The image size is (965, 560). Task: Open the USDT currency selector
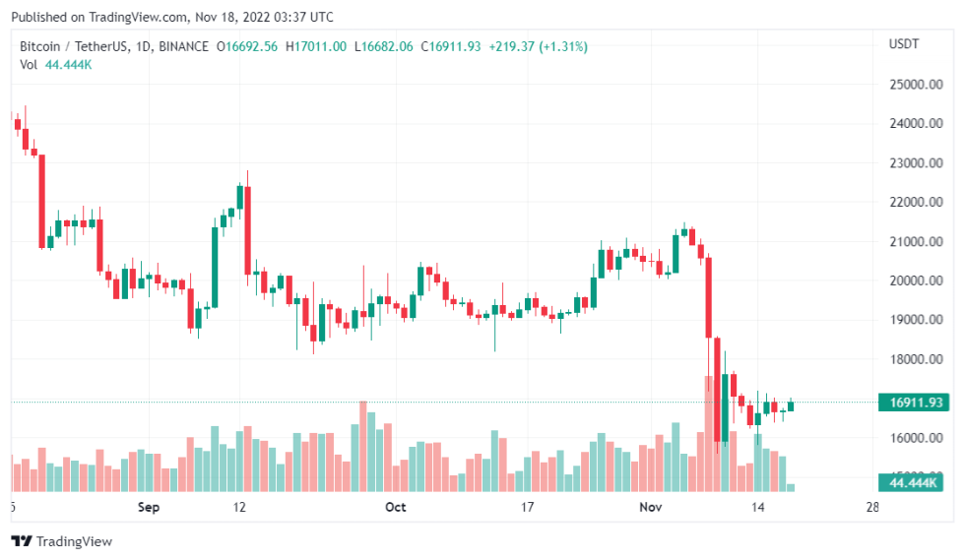click(x=903, y=44)
